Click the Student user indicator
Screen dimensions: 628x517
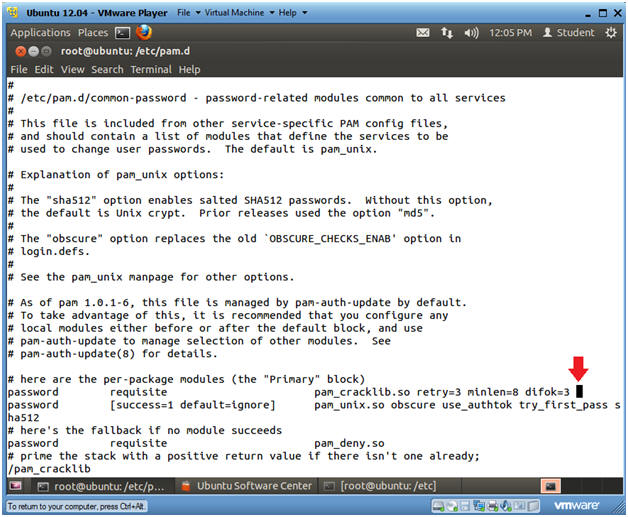(568, 32)
